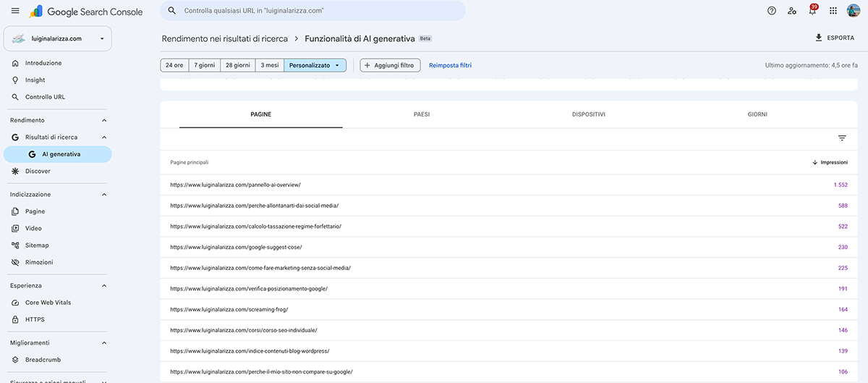This screenshot has height=383, width=868.
Task: Select the 7 giorni date range
Action: tap(205, 65)
